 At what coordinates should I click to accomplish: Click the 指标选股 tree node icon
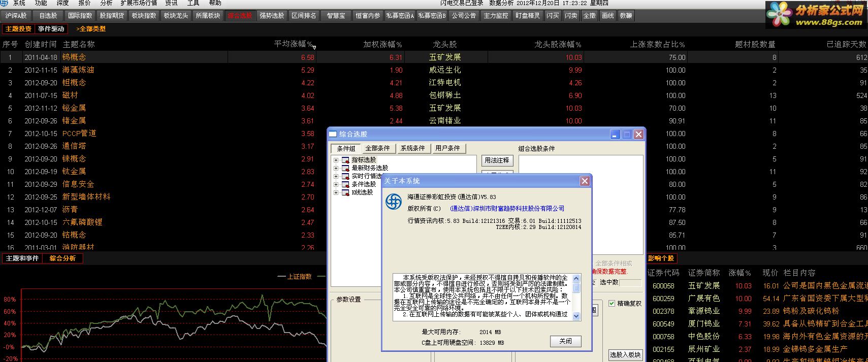point(345,160)
